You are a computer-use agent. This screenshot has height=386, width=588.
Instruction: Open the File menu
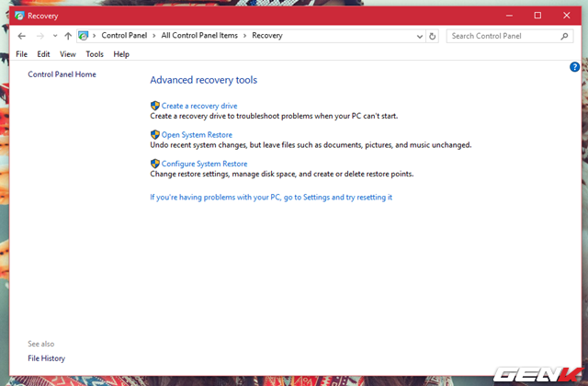pos(21,54)
